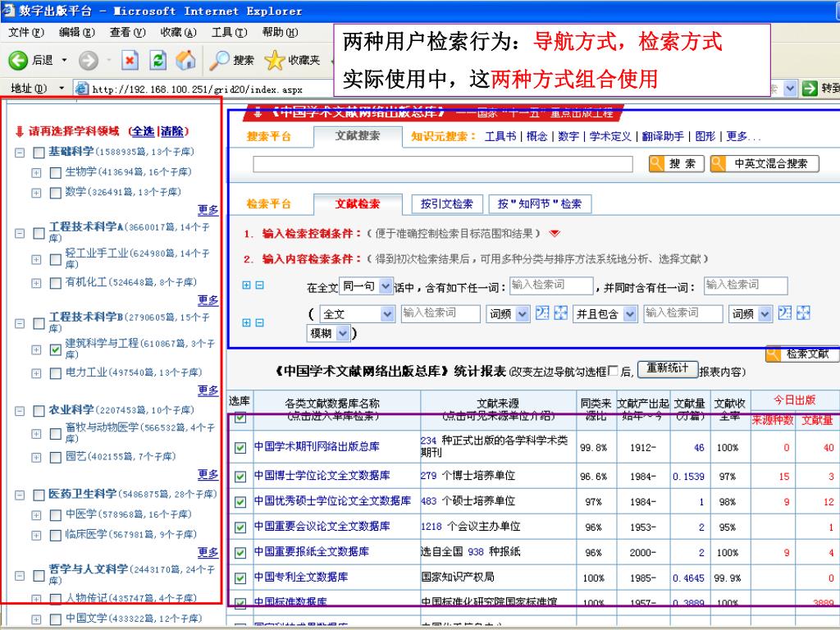
Task: Check the 医药卫生科学 checkbox
Action: (39, 495)
